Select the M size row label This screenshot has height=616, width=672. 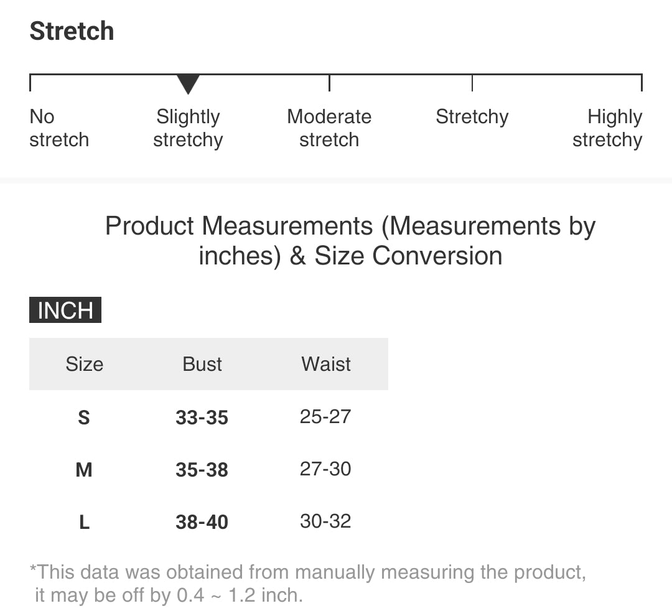[84, 470]
